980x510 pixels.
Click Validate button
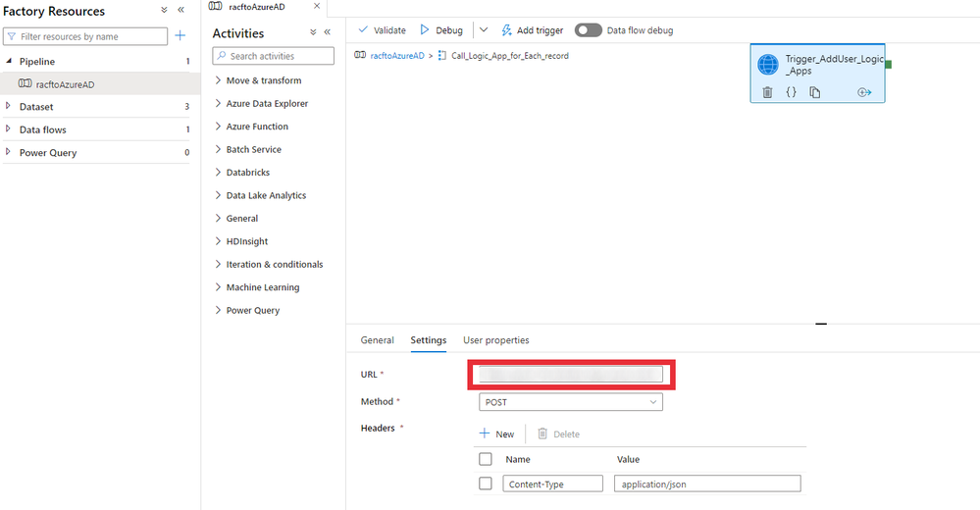point(382,30)
